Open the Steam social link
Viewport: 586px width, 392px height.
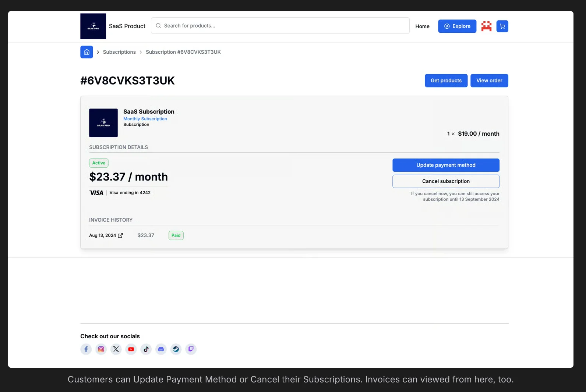176,349
